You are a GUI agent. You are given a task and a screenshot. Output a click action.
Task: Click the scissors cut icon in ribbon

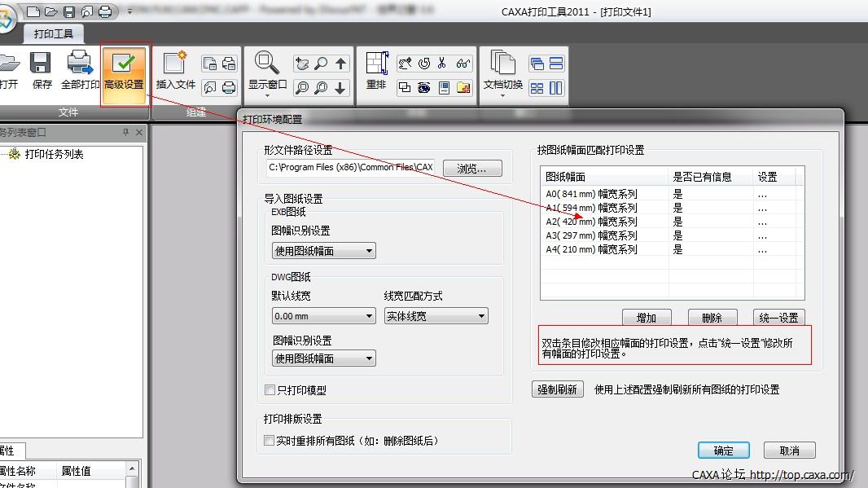point(442,64)
